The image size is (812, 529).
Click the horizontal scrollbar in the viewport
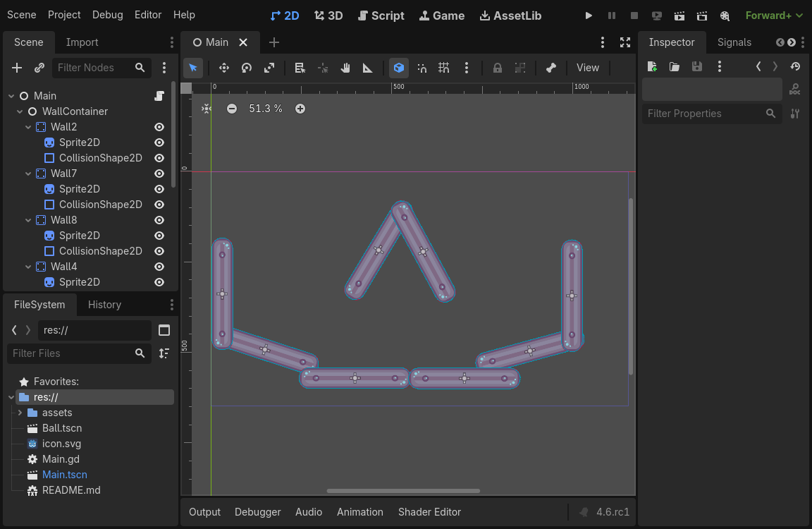tap(403, 491)
